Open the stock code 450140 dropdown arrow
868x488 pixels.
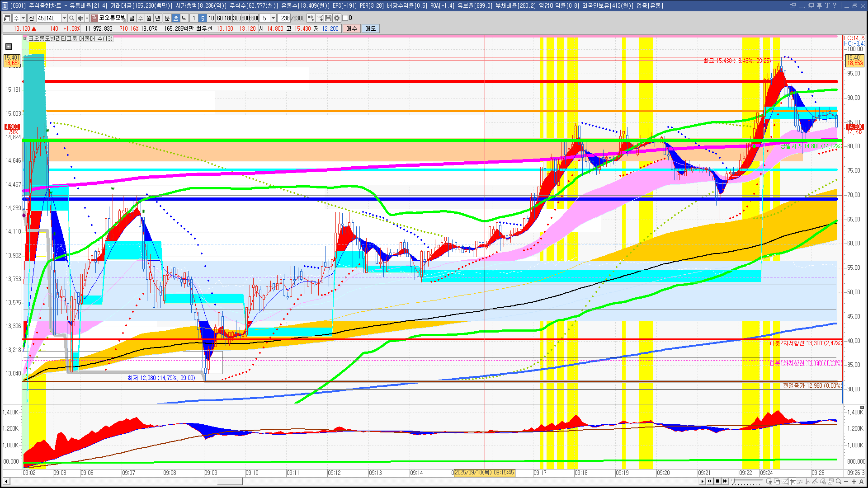pos(64,18)
